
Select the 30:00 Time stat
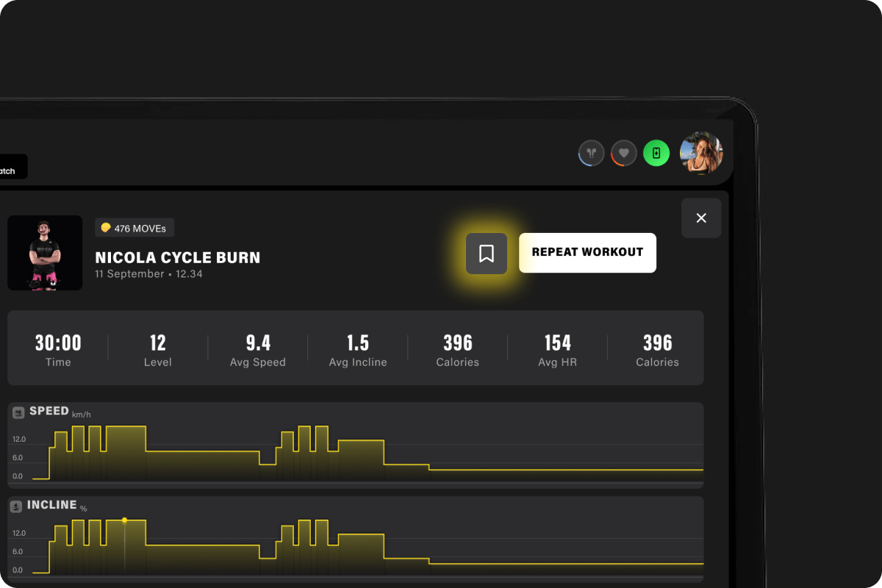click(58, 349)
